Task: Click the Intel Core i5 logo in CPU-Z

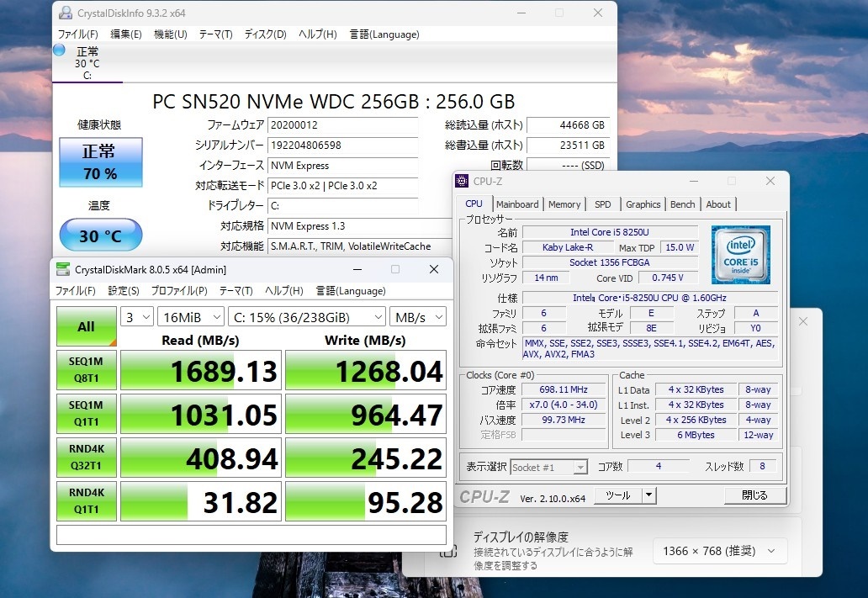Action: 741,255
